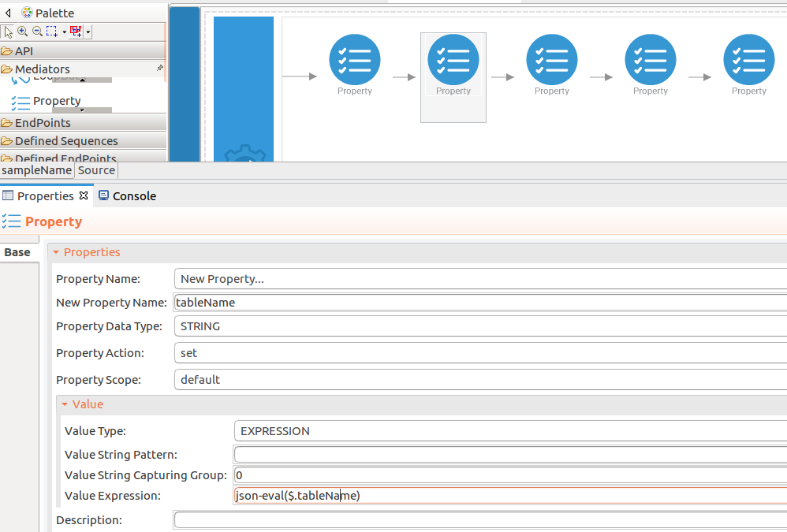Select the fourth Property mediator in sequence
The height and width of the screenshot is (532, 787).
pyautogui.click(x=651, y=65)
